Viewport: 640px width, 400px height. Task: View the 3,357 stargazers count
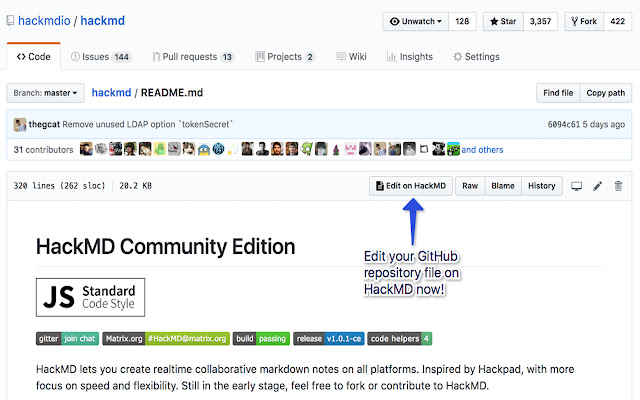(540, 21)
